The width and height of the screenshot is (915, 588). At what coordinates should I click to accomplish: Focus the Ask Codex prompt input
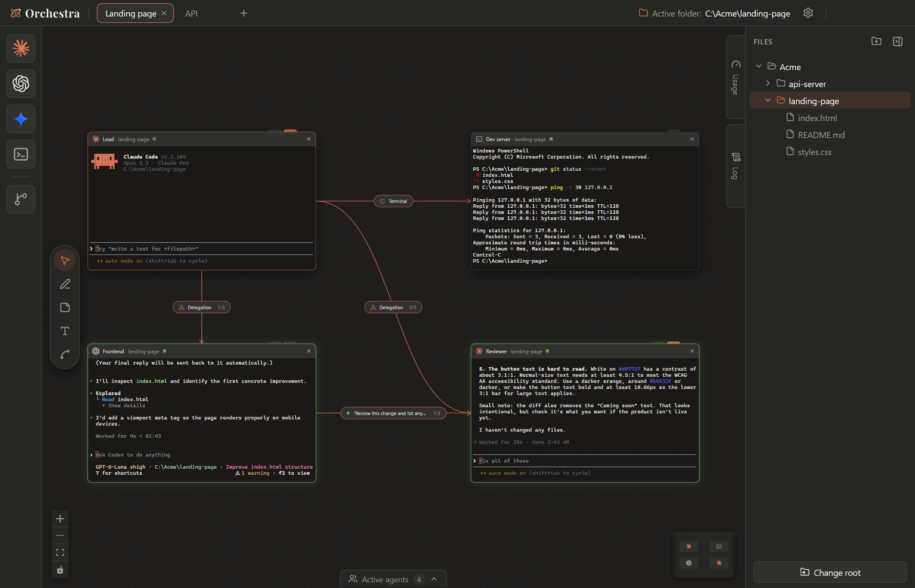click(201, 455)
